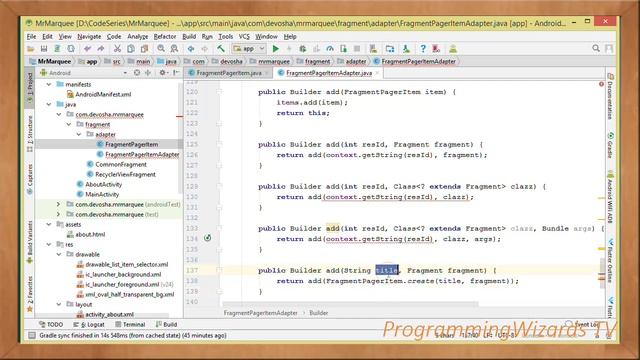640x360 pixels.
Task: Toggle code fold at line 137
Action: click(x=219, y=270)
